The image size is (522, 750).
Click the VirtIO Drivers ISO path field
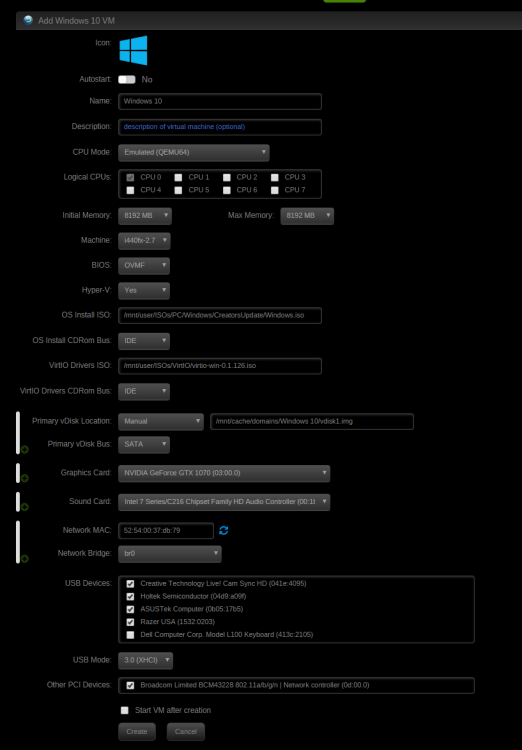pyautogui.click(x=220, y=366)
